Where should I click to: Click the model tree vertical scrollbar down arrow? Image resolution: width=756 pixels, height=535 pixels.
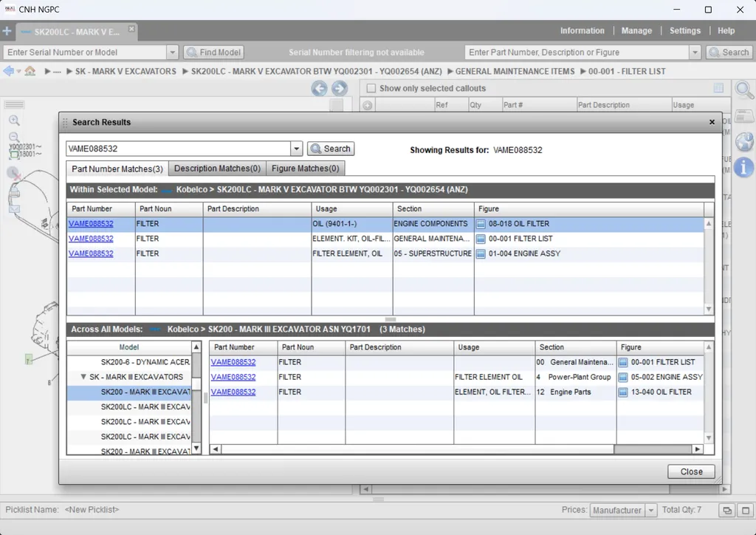click(196, 449)
